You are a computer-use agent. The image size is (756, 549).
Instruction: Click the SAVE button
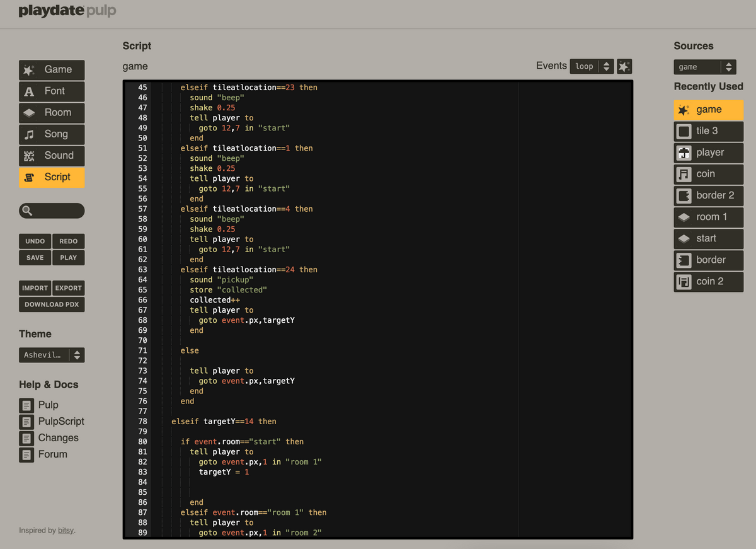(35, 258)
